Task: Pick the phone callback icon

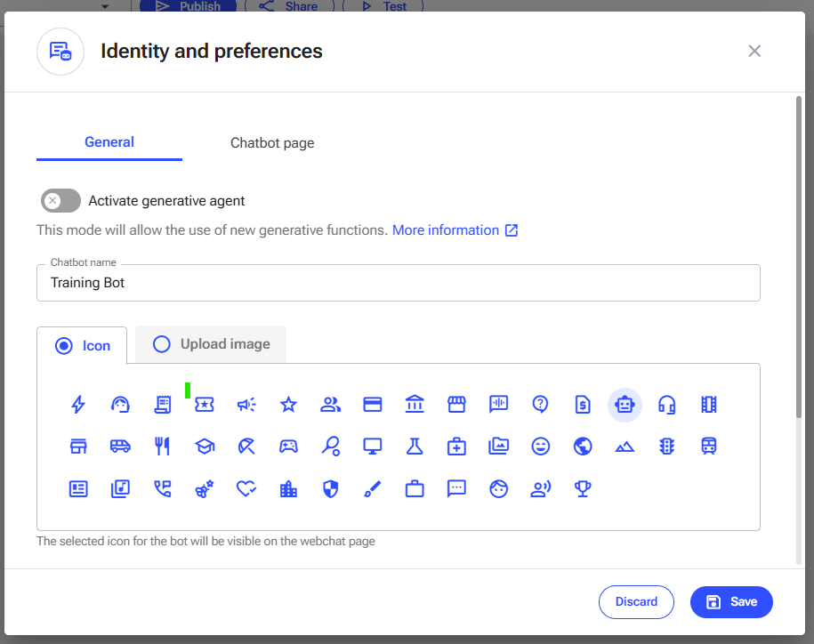Action: pyautogui.click(x=163, y=489)
